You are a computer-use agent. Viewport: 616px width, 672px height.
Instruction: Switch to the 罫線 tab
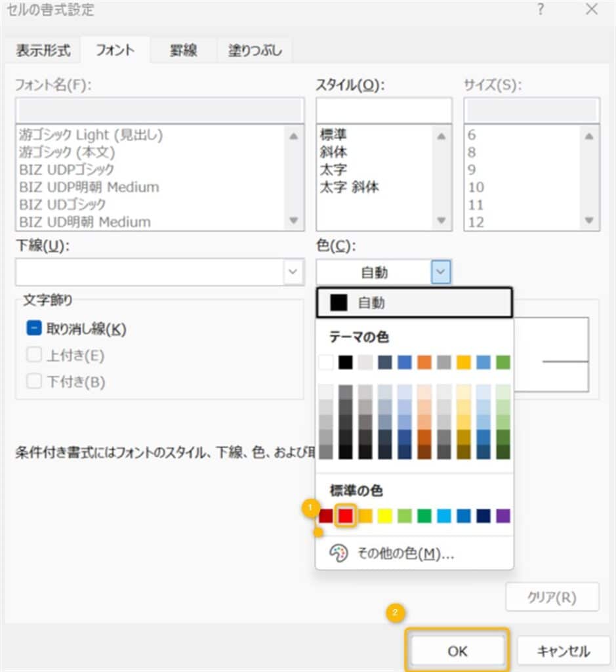click(x=183, y=51)
